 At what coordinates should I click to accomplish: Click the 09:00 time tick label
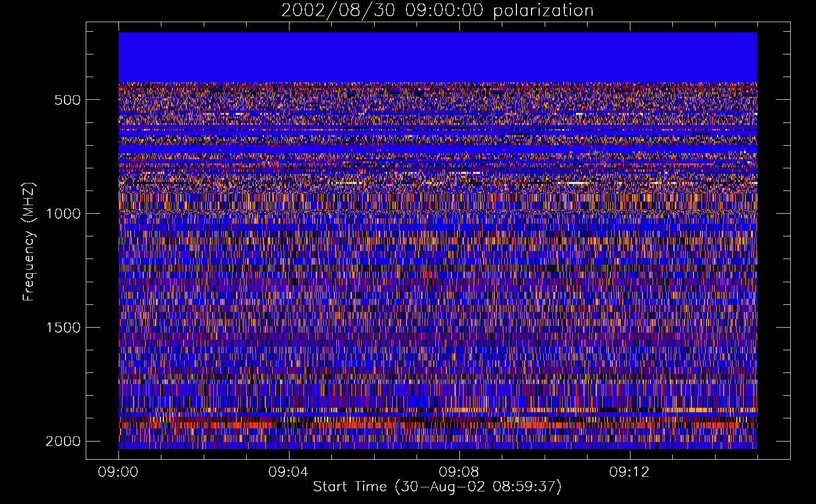(118, 472)
